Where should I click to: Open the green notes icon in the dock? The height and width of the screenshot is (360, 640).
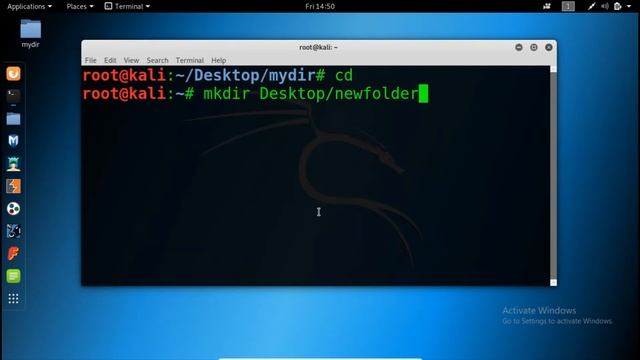pyautogui.click(x=13, y=276)
